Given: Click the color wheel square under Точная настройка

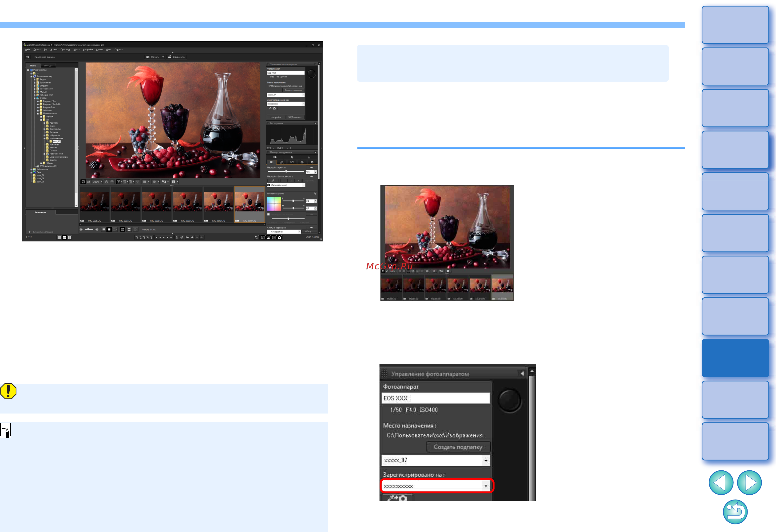Looking at the screenshot, I should tap(274, 204).
